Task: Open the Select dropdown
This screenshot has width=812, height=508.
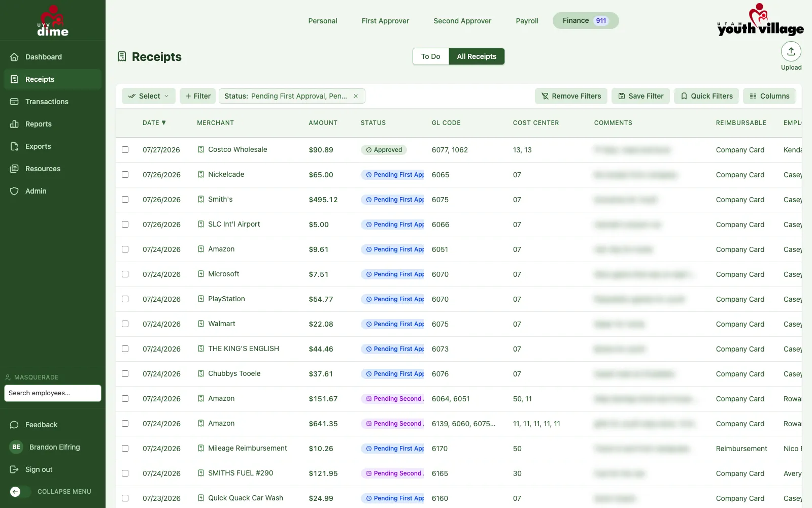Action: pyautogui.click(x=149, y=96)
